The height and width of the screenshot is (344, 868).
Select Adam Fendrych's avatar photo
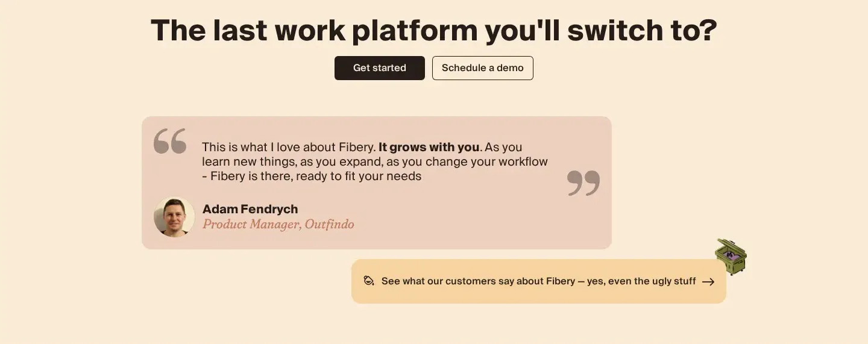coord(174,217)
